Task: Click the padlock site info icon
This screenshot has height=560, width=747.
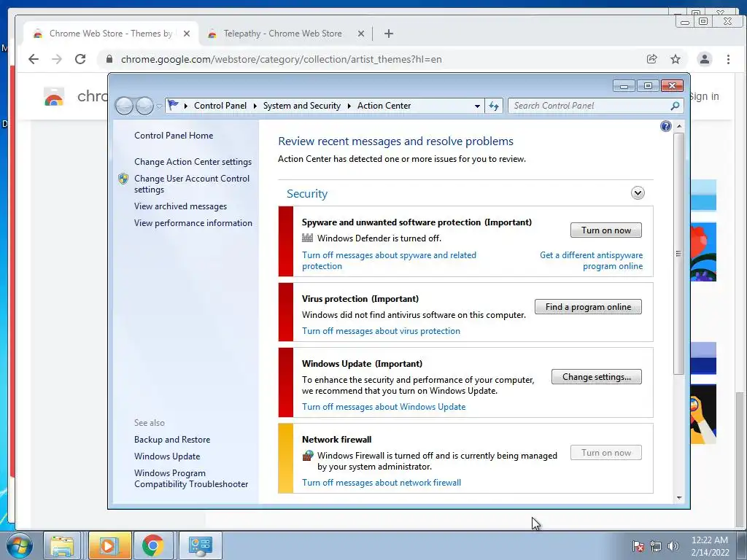Action: pos(109,59)
